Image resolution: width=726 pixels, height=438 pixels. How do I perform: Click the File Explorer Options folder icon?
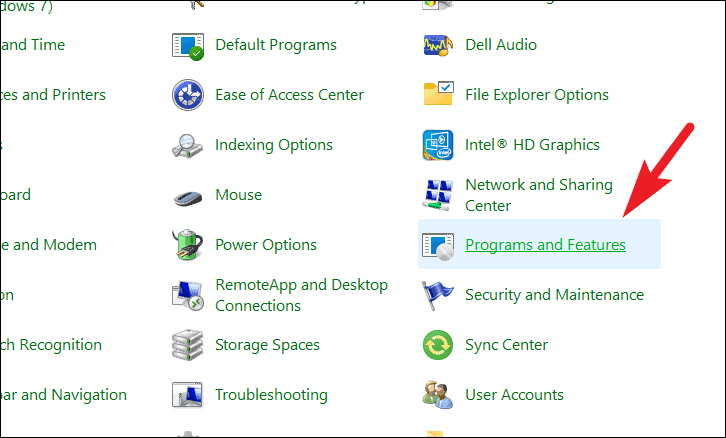pos(438,94)
